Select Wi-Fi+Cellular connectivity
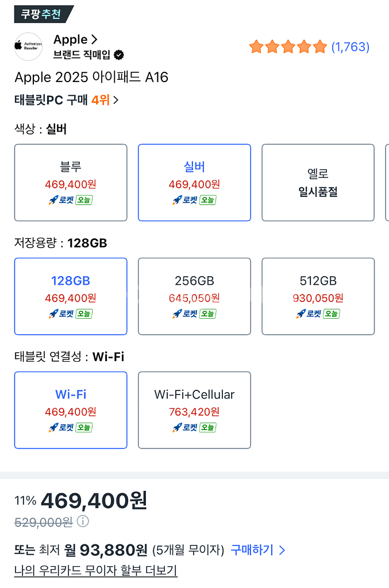The height and width of the screenshot is (588, 389). click(x=194, y=409)
